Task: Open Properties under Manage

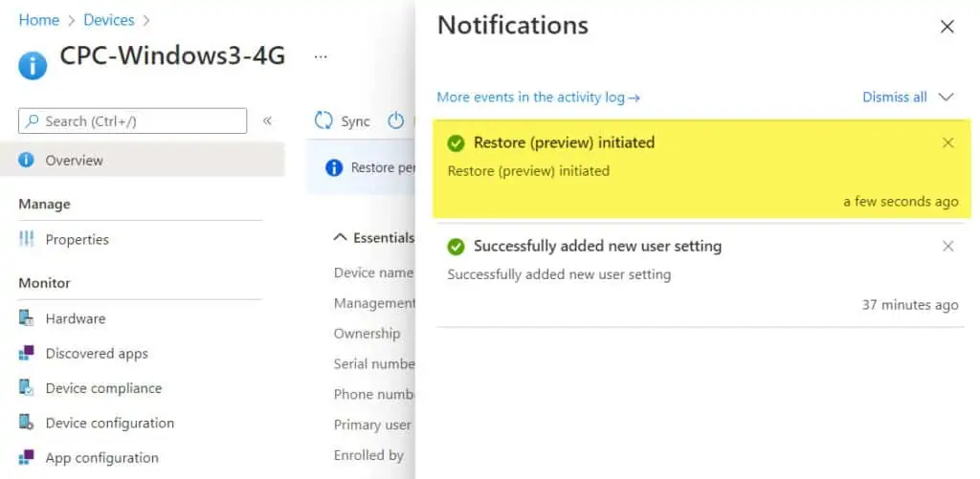Action: click(x=77, y=239)
